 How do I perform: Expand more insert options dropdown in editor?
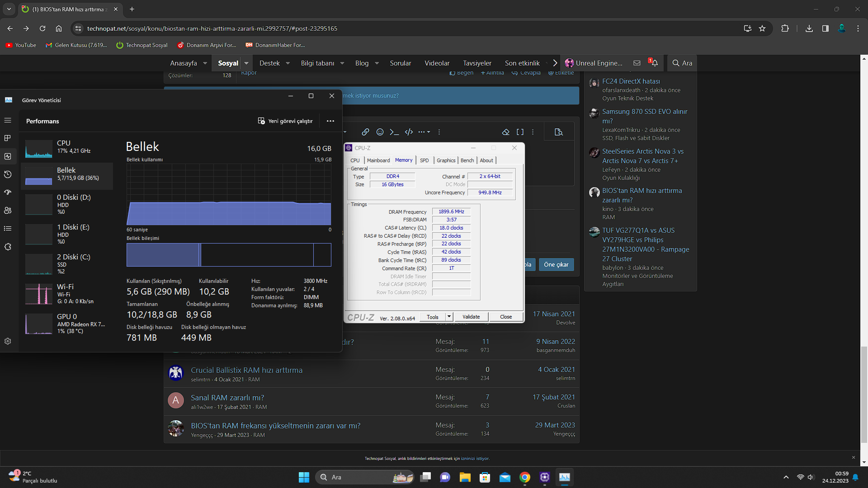pyautogui.click(x=424, y=132)
